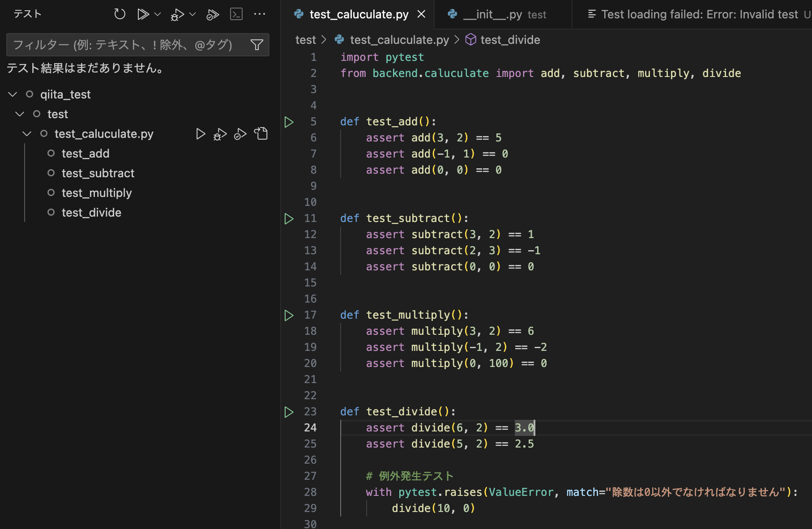Debug tests in test_caluculate.py row

pos(220,133)
